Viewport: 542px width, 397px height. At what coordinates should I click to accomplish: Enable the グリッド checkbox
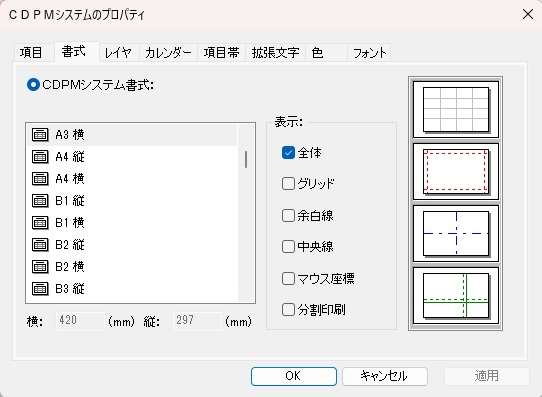288,184
